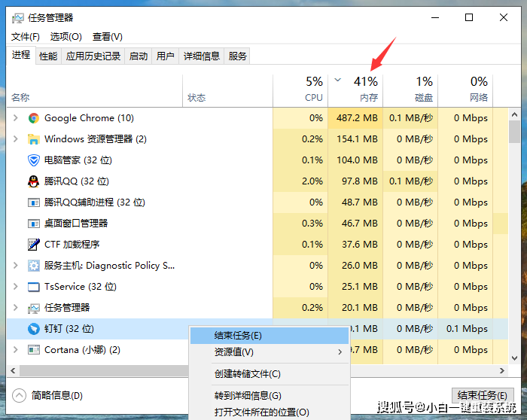The image size is (527, 420).
Task: Click the vertical scrollbar up arrow
Action: click(x=514, y=115)
